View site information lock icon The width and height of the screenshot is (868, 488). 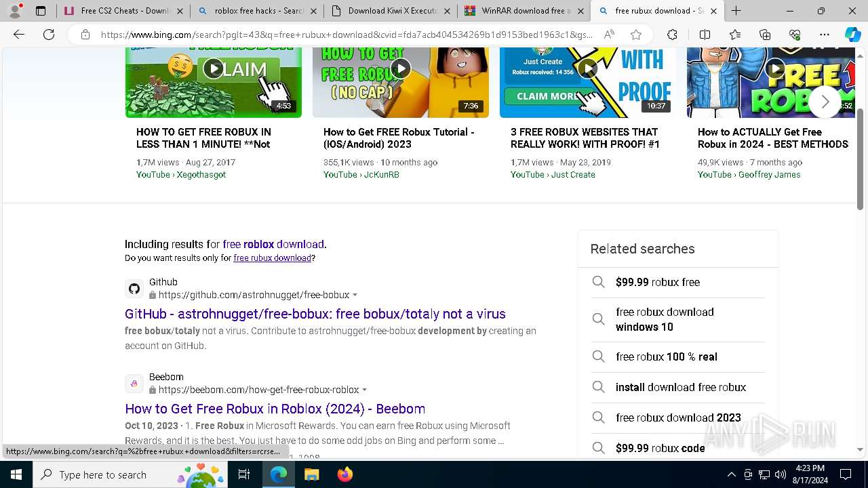85,35
